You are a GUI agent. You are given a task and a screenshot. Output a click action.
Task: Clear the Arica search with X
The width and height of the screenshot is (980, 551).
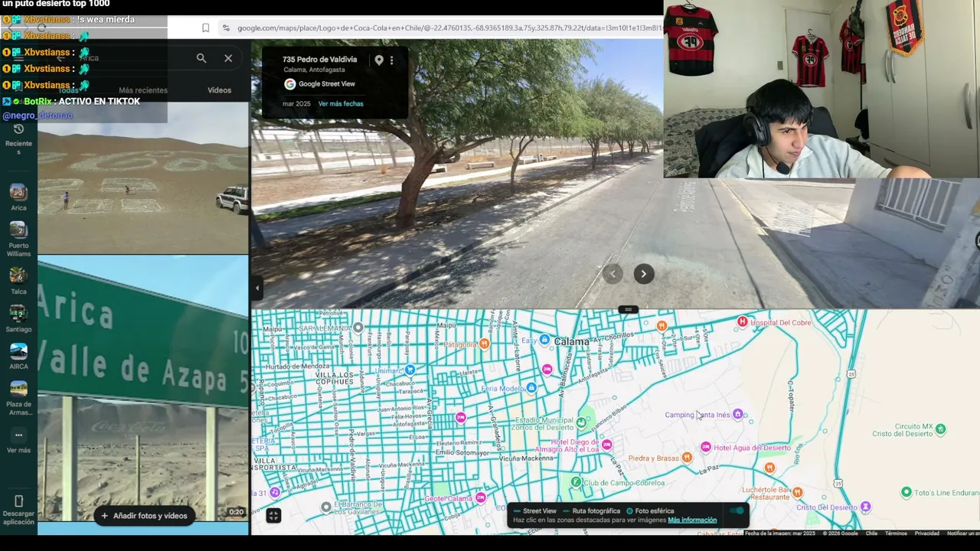(x=228, y=58)
